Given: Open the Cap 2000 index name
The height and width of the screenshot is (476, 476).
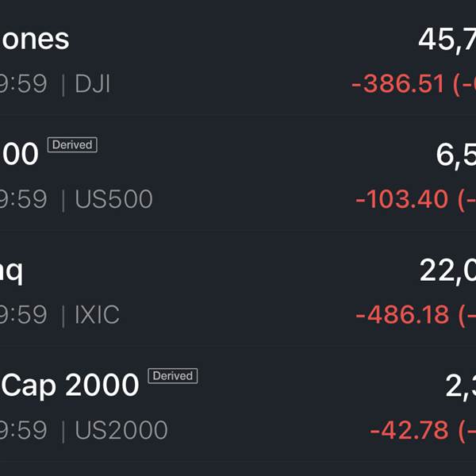Looking at the screenshot, I should (x=71, y=386).
